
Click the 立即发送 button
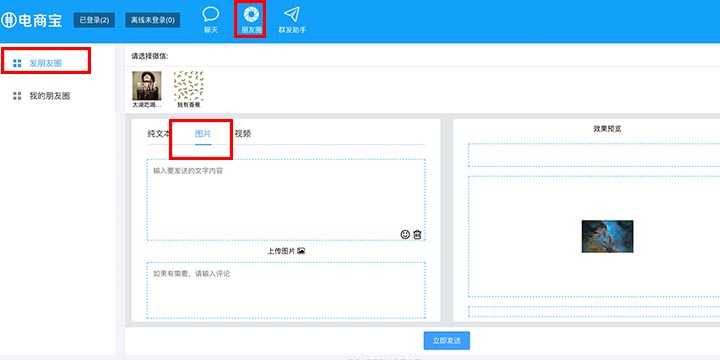(x=447, y=341)
